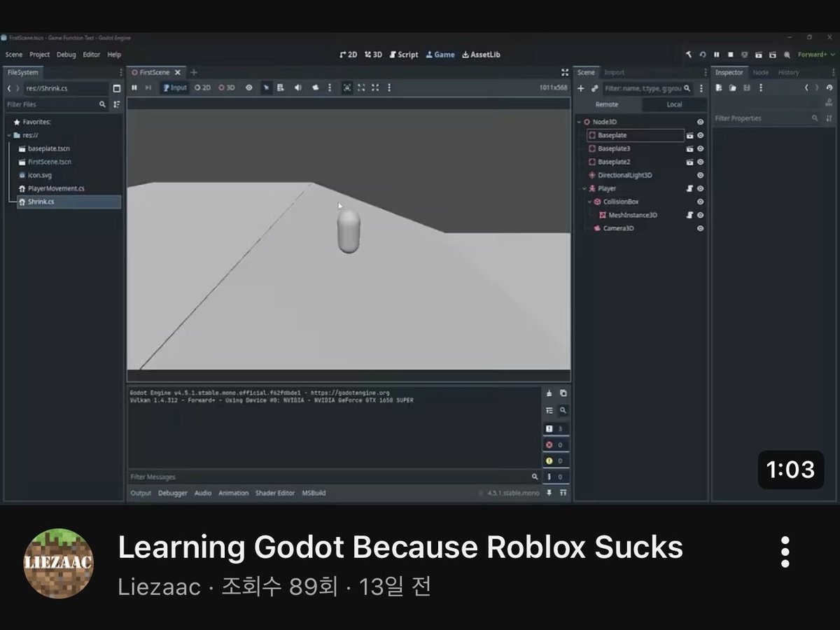The height and width of the screenshot is (630, 840).
Task: Switch to the Script workspace
Action: tap(404, 55)
